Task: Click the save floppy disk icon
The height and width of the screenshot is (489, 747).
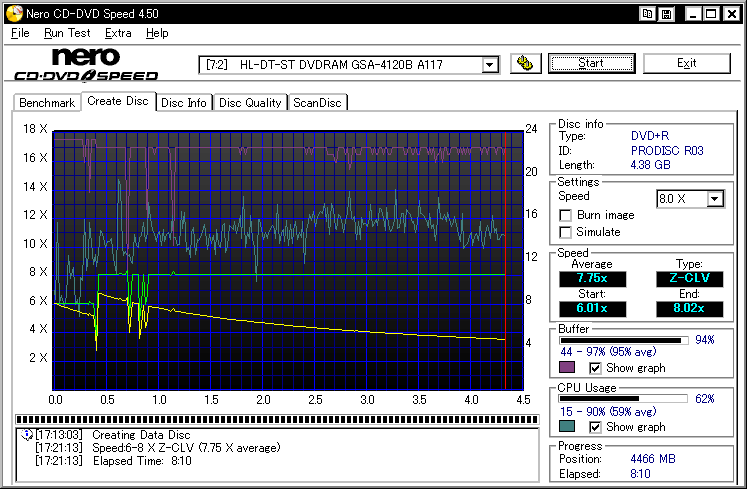Action: tap(666, 14)
